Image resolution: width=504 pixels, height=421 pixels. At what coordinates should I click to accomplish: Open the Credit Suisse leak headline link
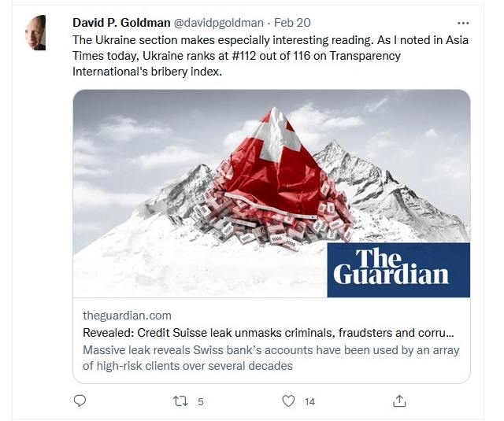point(269,333)
